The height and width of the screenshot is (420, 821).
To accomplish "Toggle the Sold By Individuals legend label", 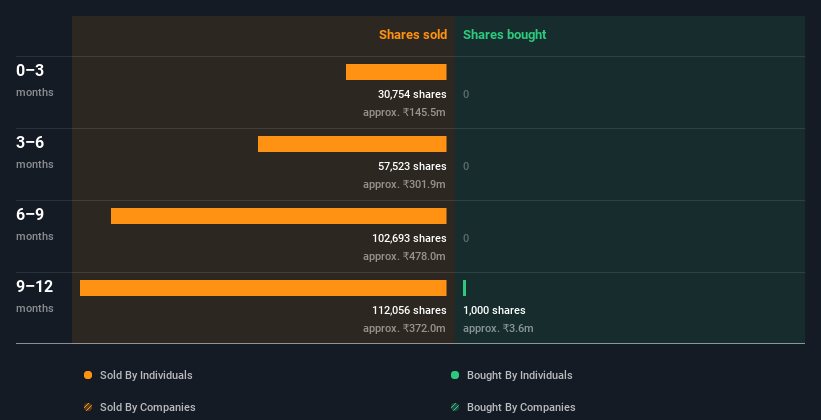I will [x=146, y=376].
